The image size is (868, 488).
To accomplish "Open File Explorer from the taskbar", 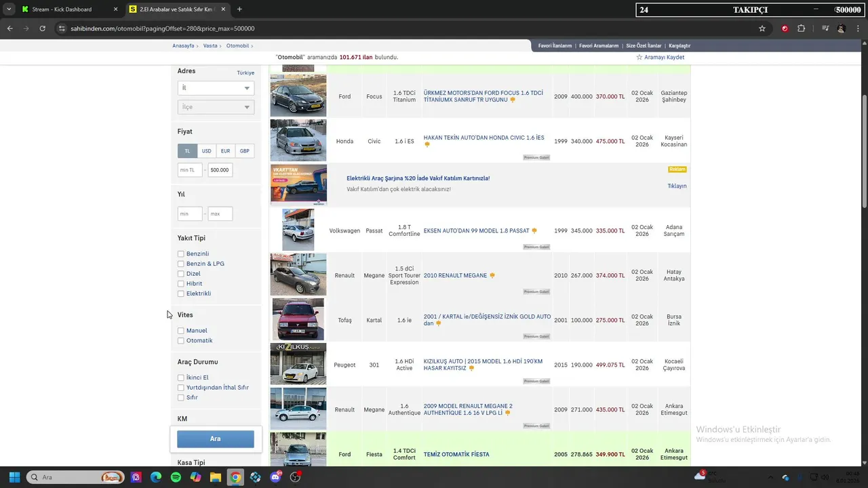I will (x=215, y=477).
